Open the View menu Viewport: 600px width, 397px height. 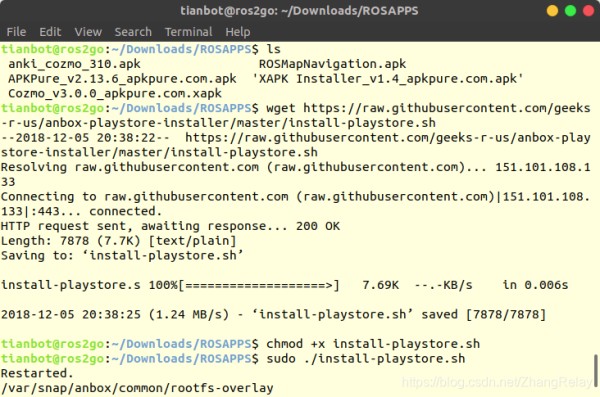[88, 32]
